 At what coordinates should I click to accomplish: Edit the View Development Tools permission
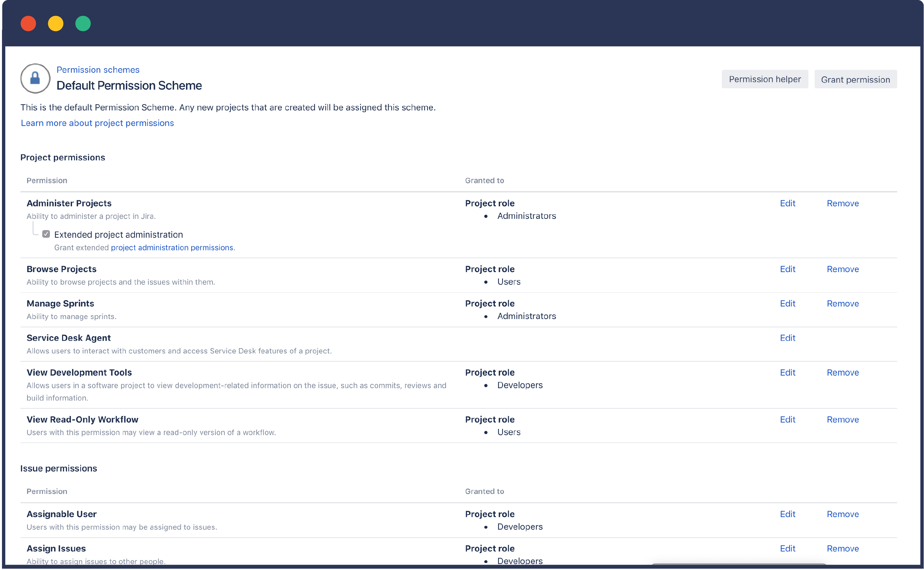787,373
